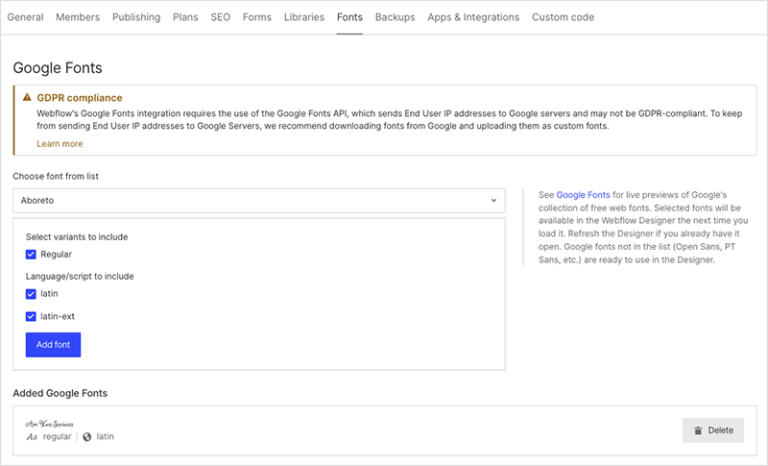Click the GDPR warning triangle icon
This screenshot has height=466, width=768.
pyautogui.click(x=28, y=98)
